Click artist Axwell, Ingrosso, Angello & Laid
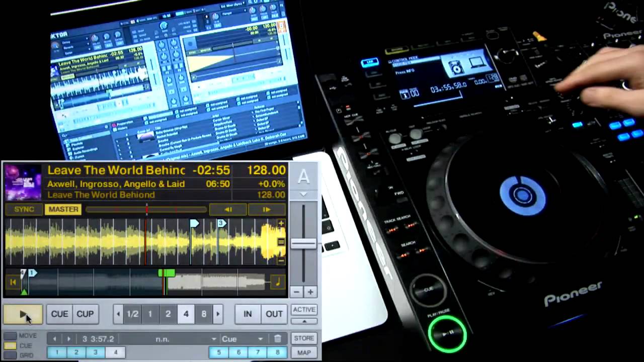This screenshot has width=644, height=362. pyautogui.click(x=116, y=184)
